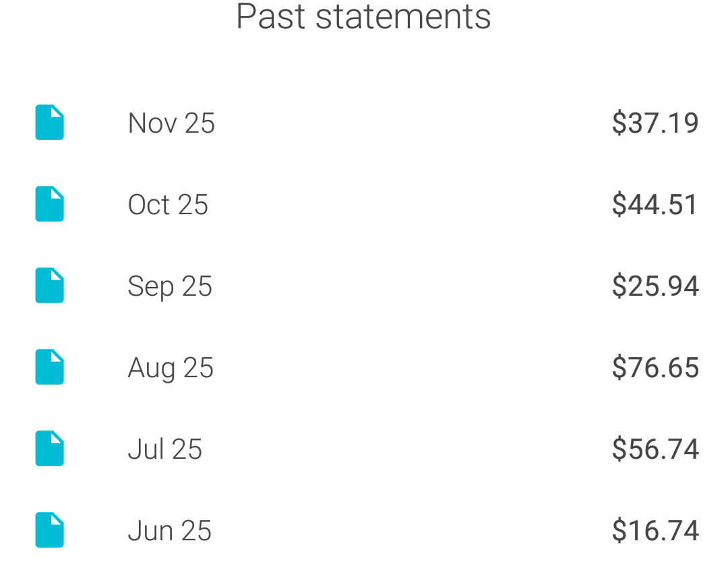Open the Jun 25 statement

(x=169, y=530)
